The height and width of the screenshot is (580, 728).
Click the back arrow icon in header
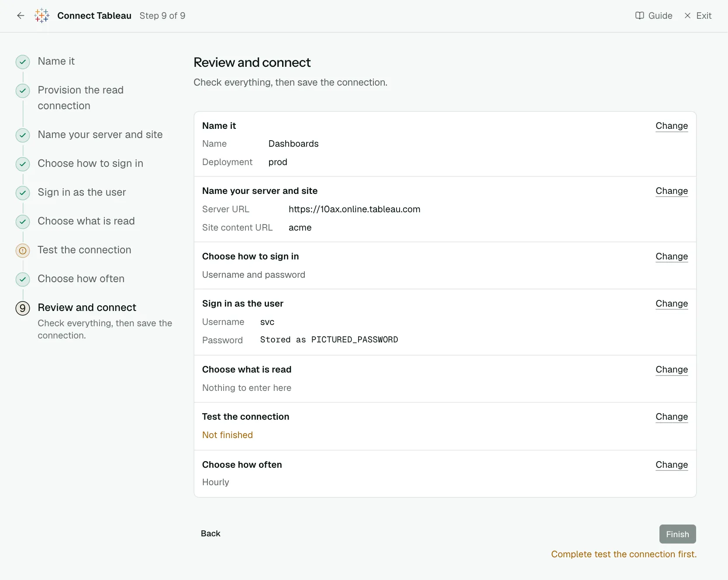pos(21,16)
